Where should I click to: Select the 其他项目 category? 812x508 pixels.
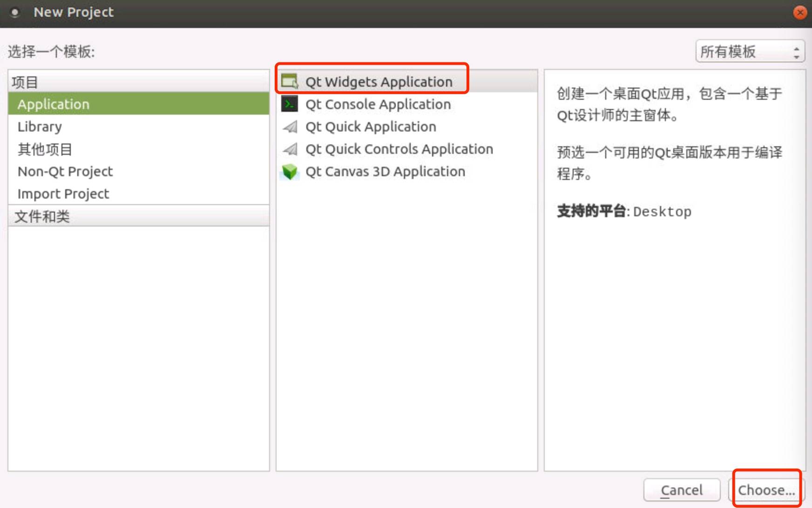139,149
